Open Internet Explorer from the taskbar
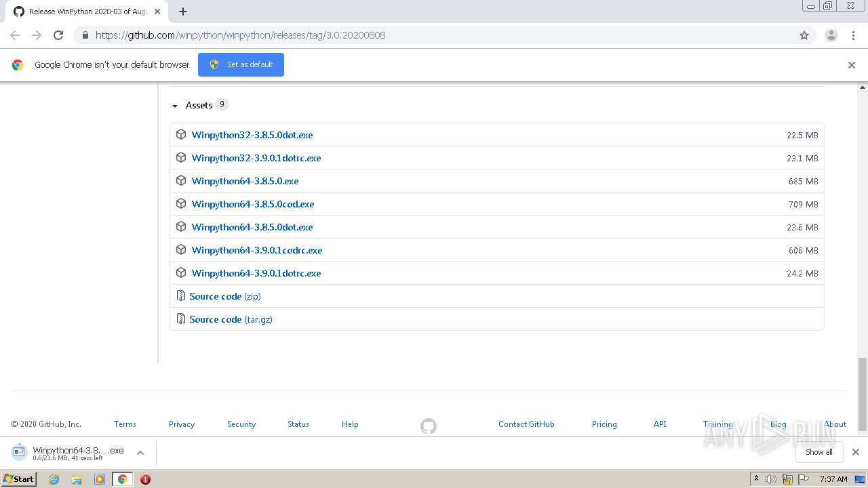This screenshot has width=868, height=488. coord(54,479)
